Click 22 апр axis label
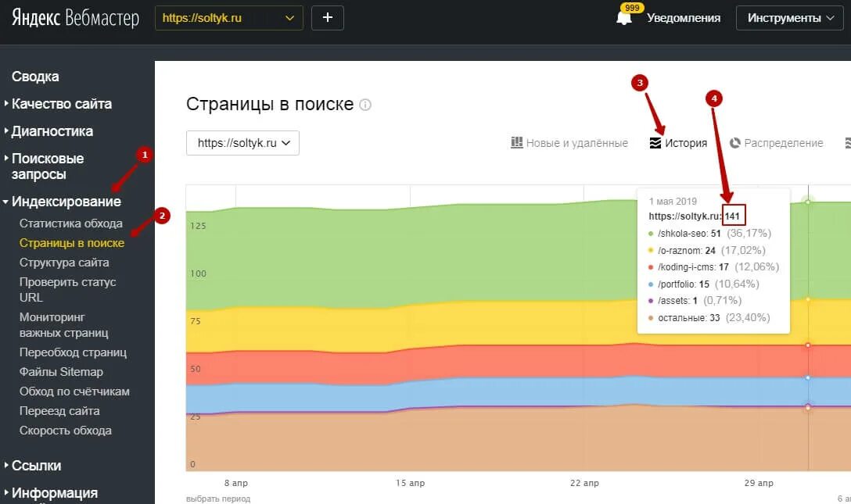The height and width of the screenshot is (504, 851). (x=584, y=483)
